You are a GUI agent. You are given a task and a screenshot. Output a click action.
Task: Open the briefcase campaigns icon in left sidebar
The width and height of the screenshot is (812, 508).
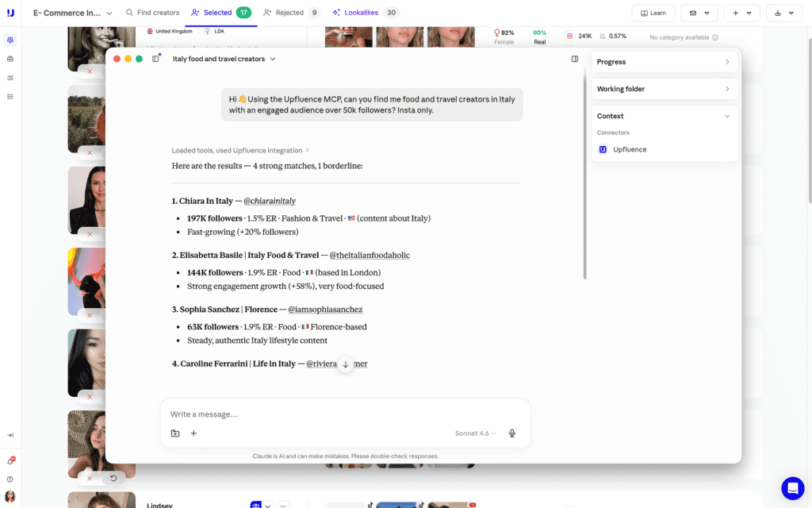[10, 59]
